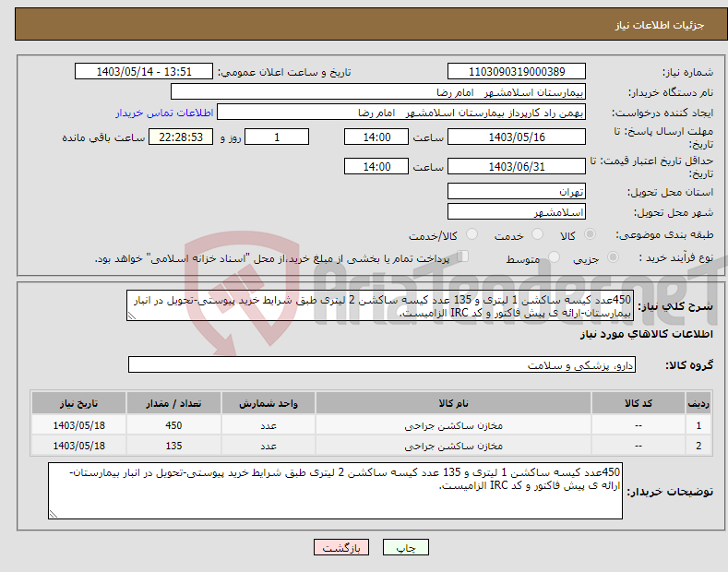
Task: Click the ایجاد کننده درخواست field
Action: pyautogui.click(x=401, y=113)
